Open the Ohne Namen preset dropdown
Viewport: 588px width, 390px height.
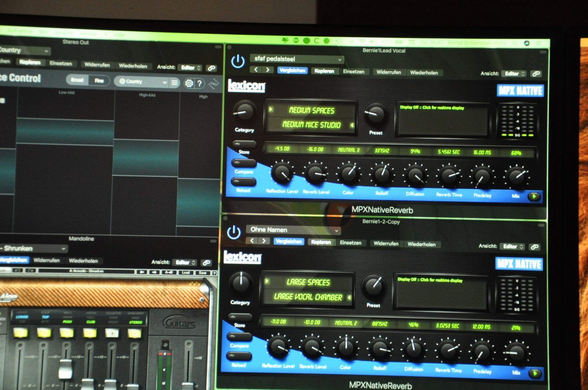coord(293,230)
